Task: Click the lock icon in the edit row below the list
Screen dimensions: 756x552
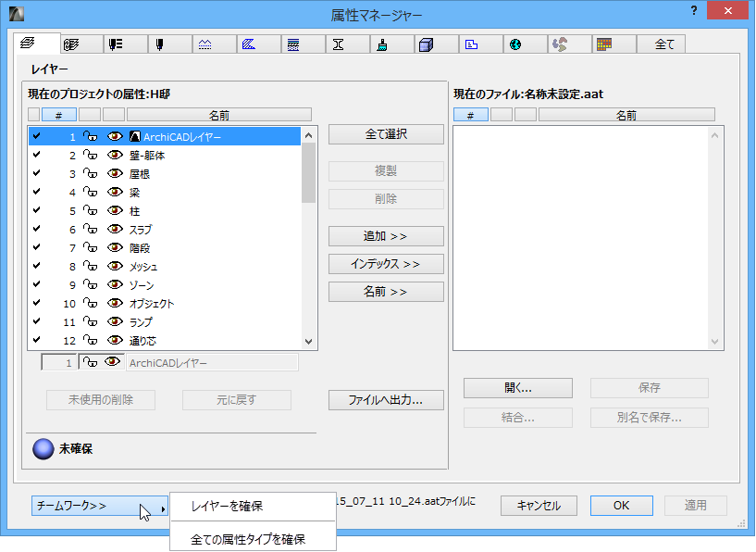Action: tap(90, 362)
